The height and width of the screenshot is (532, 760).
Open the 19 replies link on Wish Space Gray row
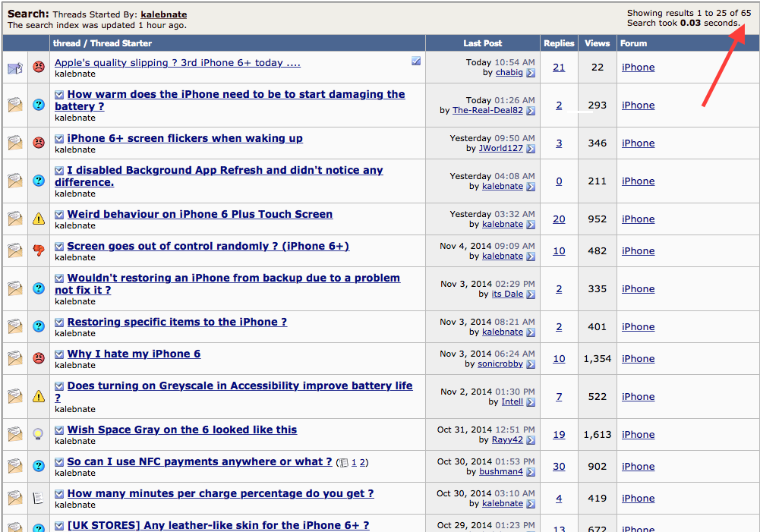[559, 435]
